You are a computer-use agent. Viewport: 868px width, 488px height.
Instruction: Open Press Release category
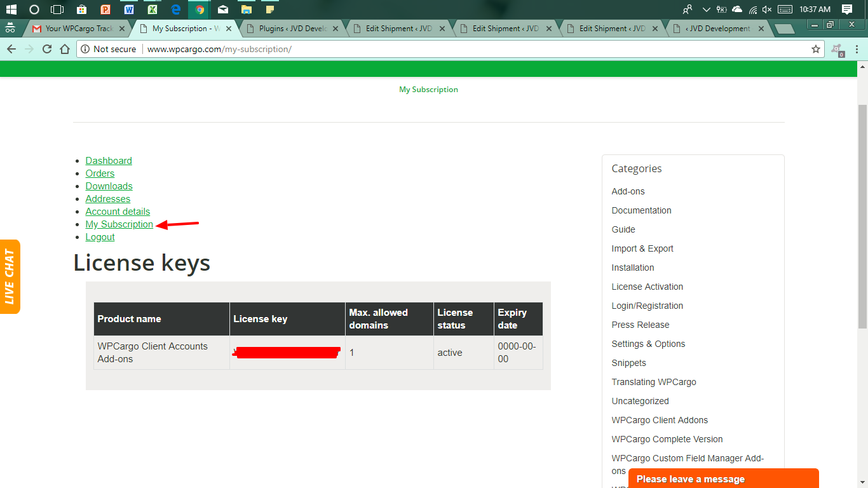click(x=641, y=325)
